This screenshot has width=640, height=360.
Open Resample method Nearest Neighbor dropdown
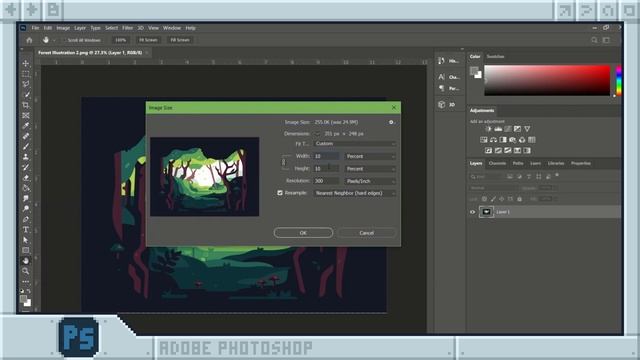tap(355, 193)
